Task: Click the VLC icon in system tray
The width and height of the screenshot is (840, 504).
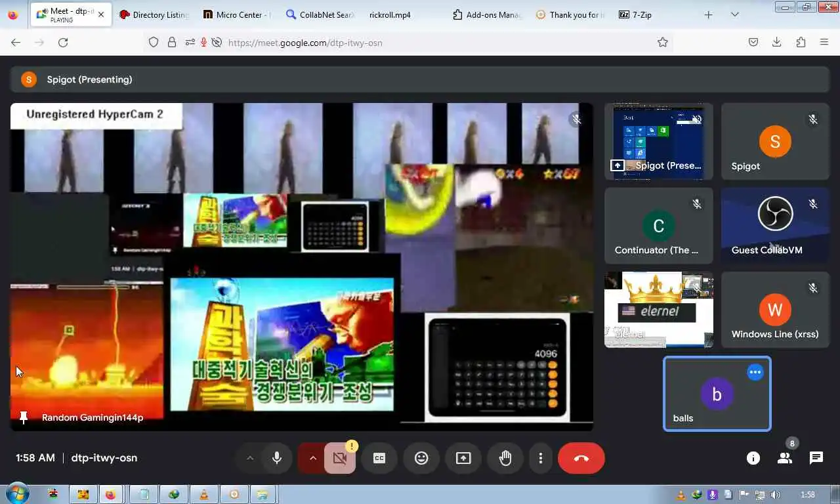Action: [x=681, y=495]
